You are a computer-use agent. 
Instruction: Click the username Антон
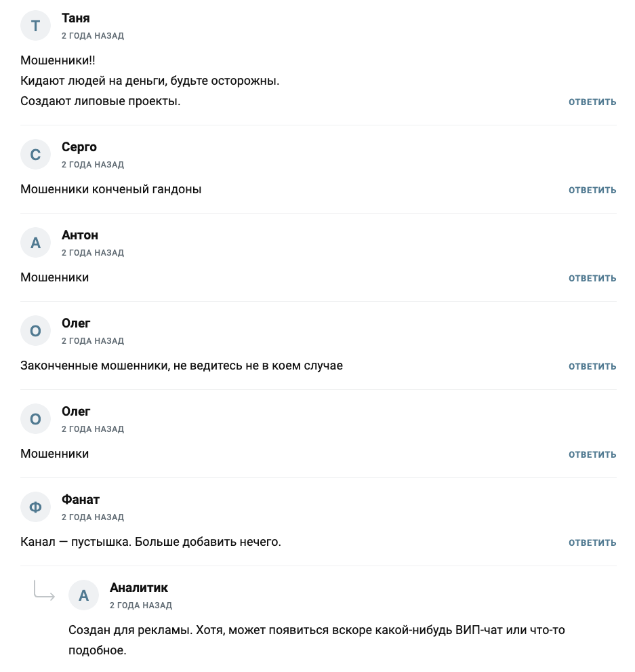pos(80,235)
